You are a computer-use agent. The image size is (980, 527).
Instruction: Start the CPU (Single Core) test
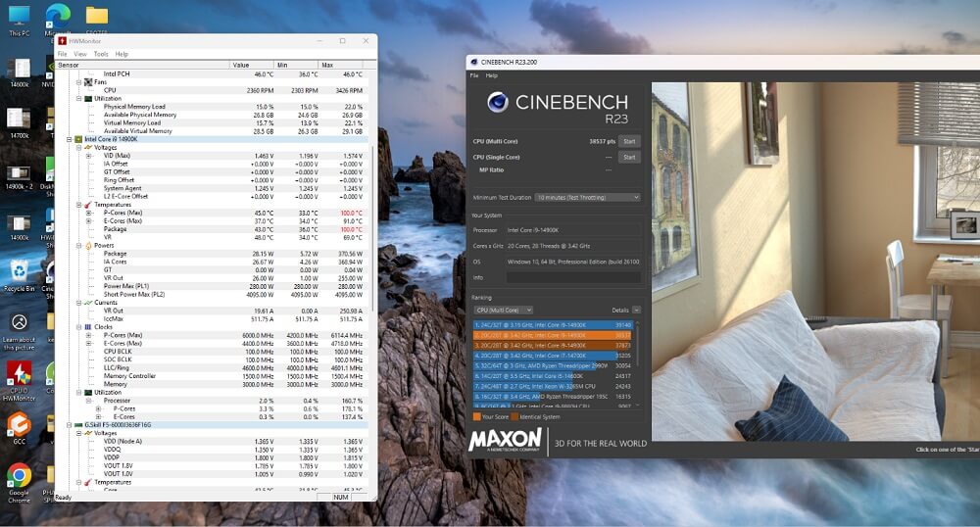[x=628, y=157]
